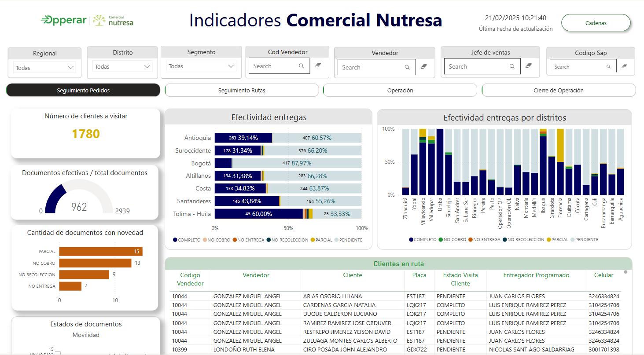This screenshot has height=355, width=644.
Task: Clear the Jefe de ventas filter with its eraser icon
Action: pyautogui.click(x=529, y=66)
